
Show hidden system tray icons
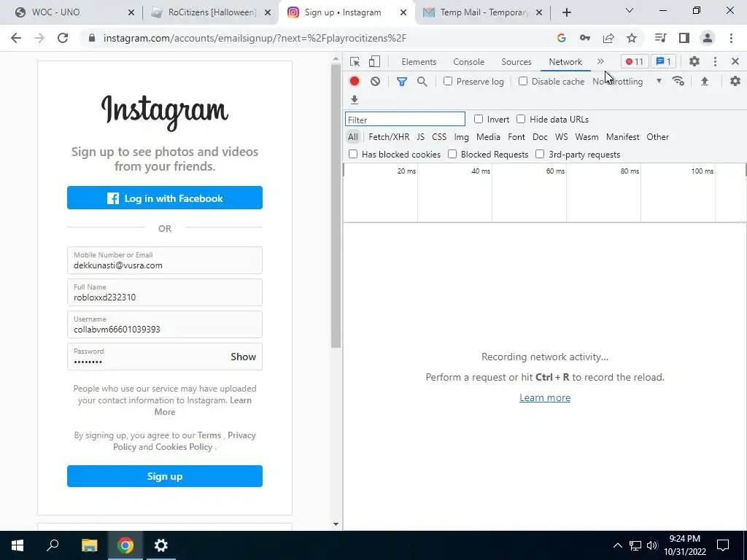point(617,545)
